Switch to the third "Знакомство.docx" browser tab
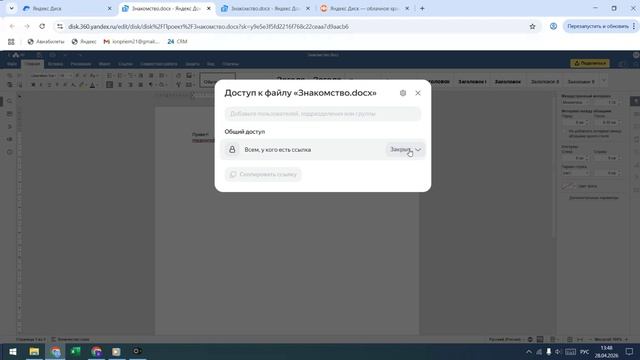Viewport: 640px width, 360px height. tap(265, 8)
